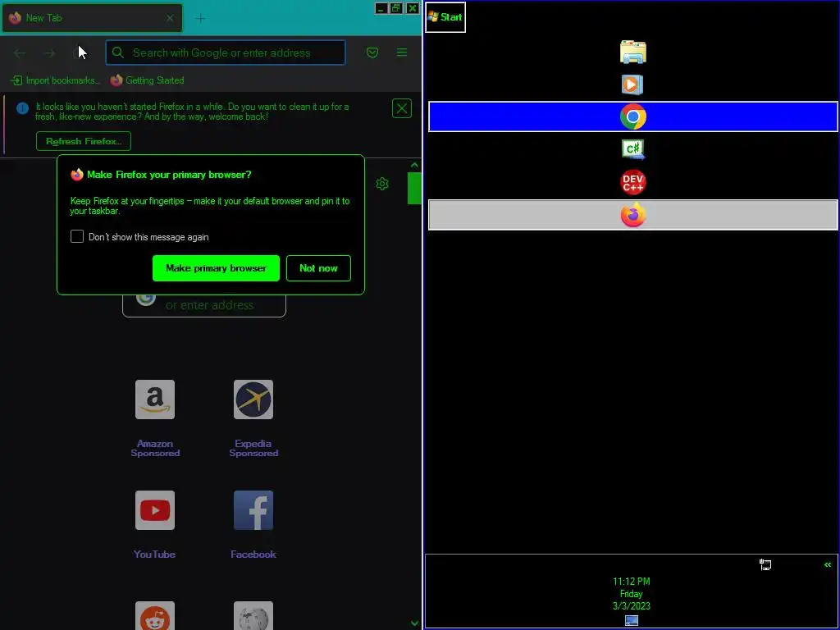840x630 pixels.
Task: Click the network tray icon
Action: 765,564
